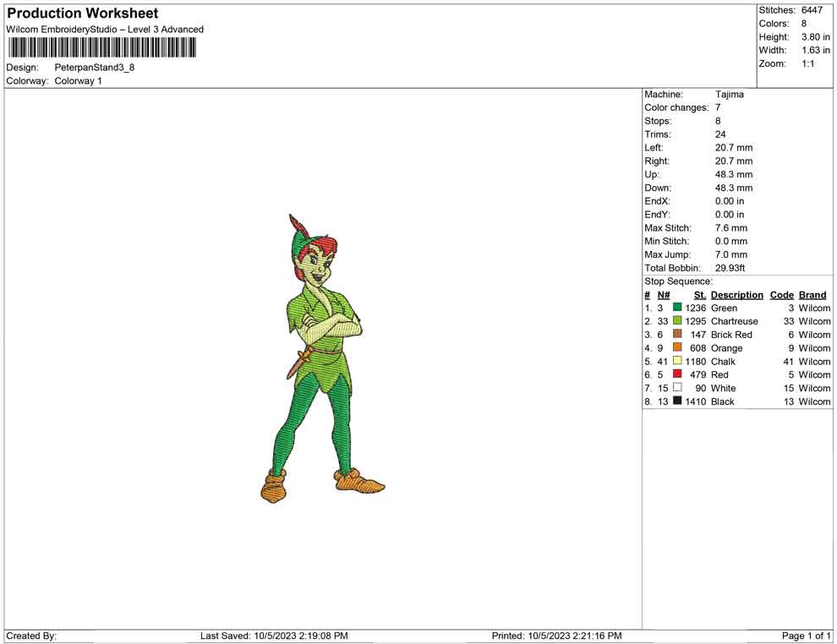Click the machine value 'Tajima'
This screenshot has height=644, width=837.
click(x=729, y=94)
